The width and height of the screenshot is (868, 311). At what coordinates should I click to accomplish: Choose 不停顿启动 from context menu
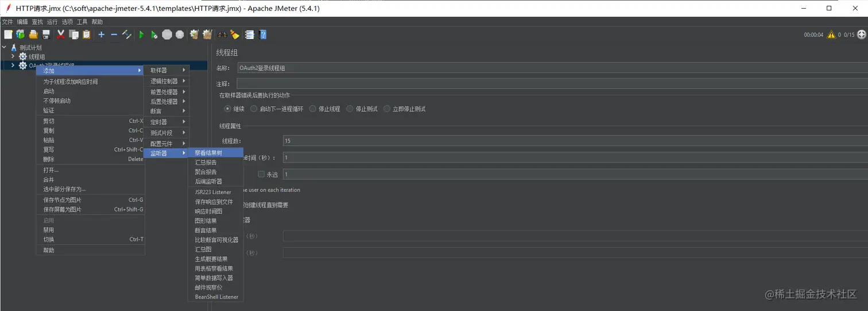(91, 101)
